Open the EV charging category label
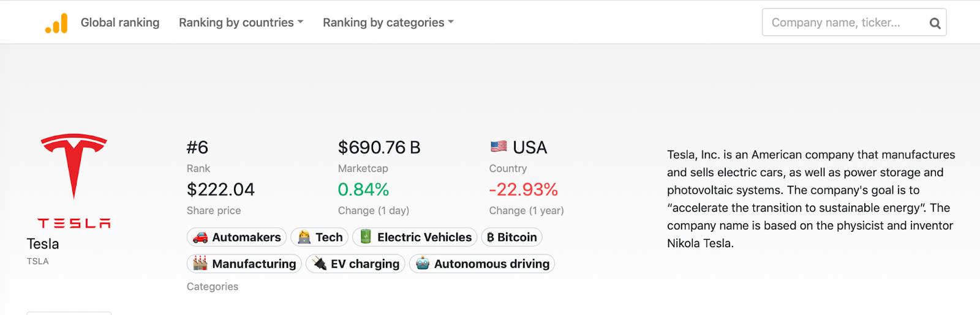The width and height of the screenshot is (980, 315). click(x=364, y=264)
